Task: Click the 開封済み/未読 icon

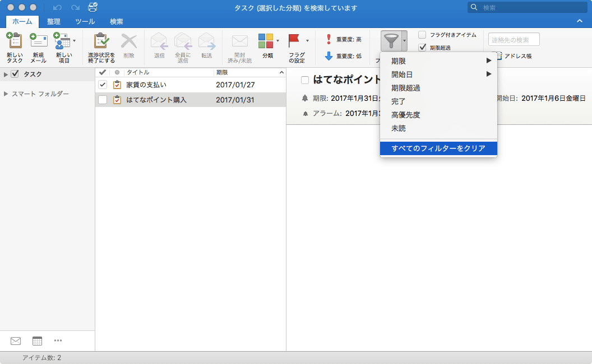Action: pyautogui.click(x=239, y=41)
